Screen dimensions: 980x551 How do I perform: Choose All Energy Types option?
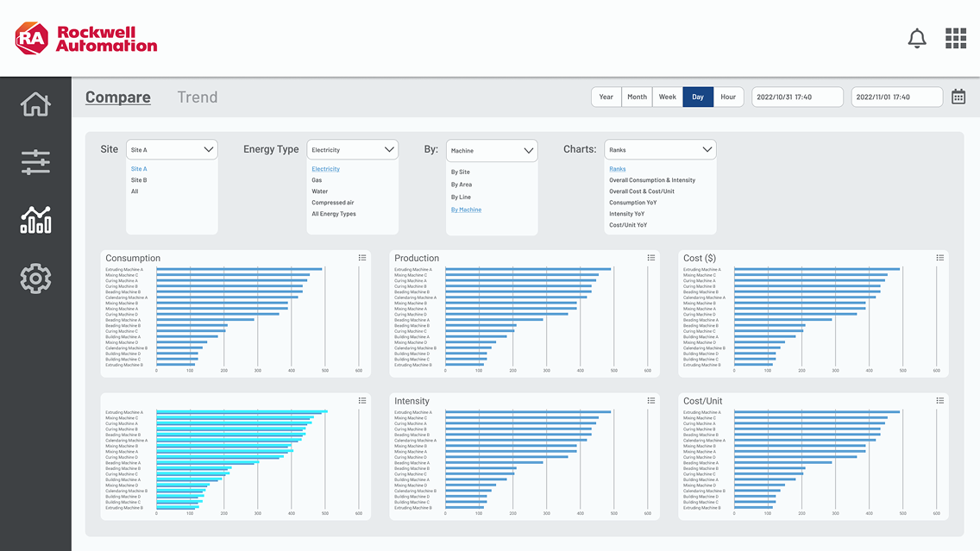click(334, 214)
